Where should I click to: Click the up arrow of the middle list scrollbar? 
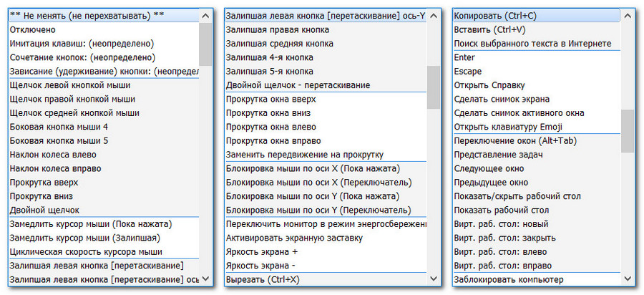tap(434, 15)
